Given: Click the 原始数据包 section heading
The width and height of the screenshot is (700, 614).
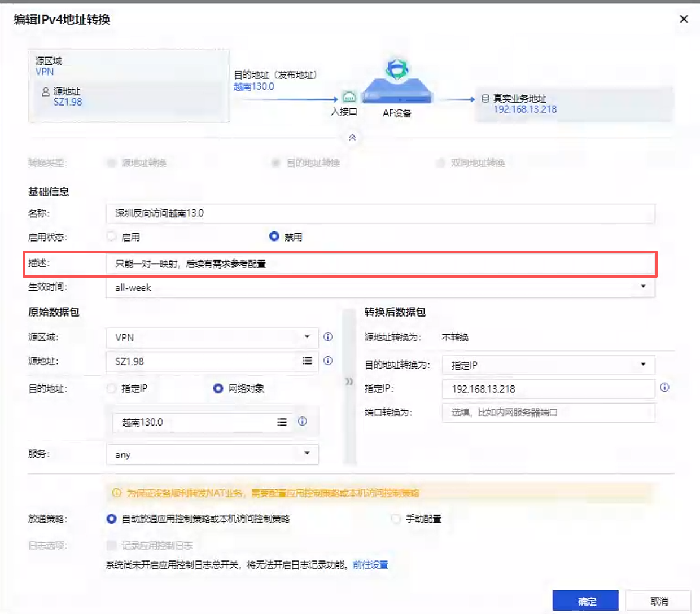Looking at the screenshot, I should [54, 312].
